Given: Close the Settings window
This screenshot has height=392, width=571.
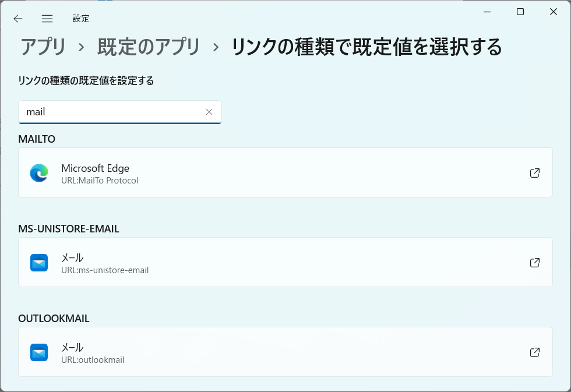Looking at the screenshot, I should (x=554, y=12).
